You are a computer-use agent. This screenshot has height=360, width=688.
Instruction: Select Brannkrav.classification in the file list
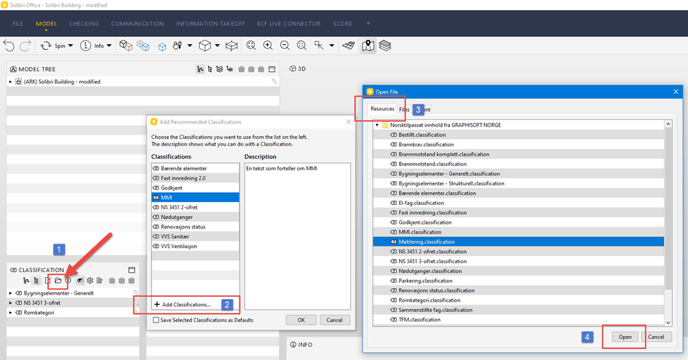tap(518, 144)
